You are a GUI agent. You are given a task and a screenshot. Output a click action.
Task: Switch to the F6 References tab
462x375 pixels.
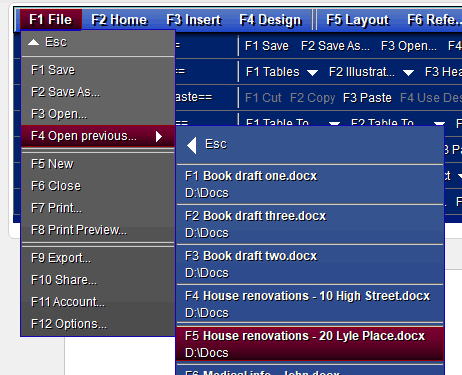point(433,20)
